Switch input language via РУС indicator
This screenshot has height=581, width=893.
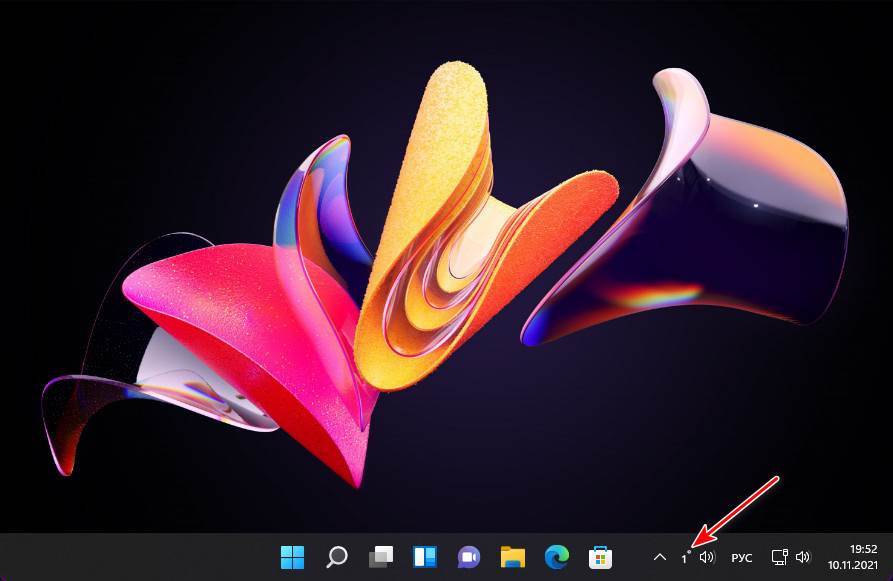pyautogui.click(x=740, y=557)
